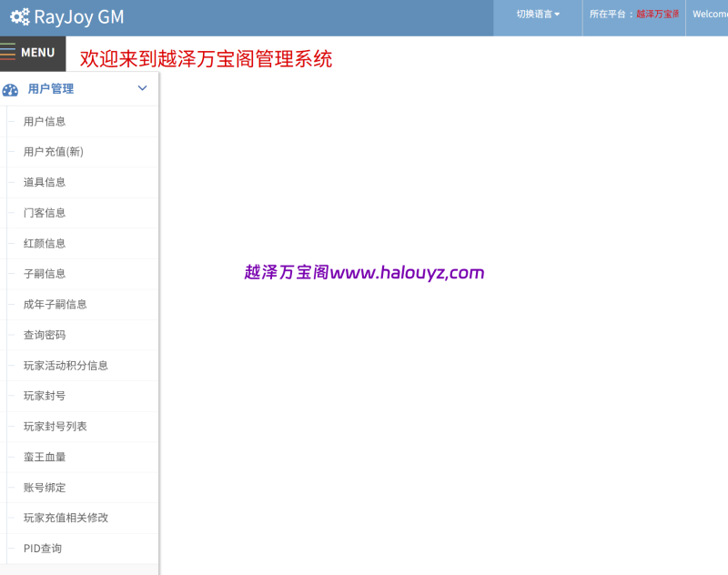Click the 子嗣信息 entry
728x575 pixels.
pos(45,274)
